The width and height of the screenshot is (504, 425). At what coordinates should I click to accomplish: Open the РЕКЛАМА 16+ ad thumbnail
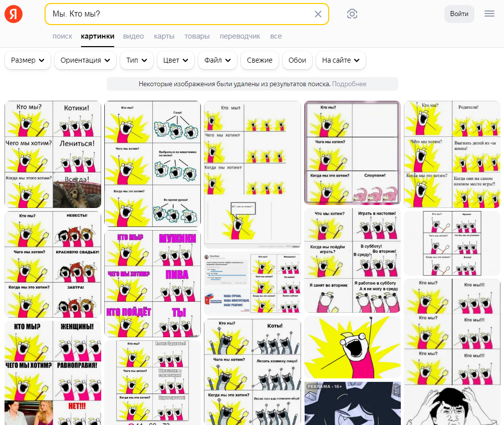click(x=352, y=403)
